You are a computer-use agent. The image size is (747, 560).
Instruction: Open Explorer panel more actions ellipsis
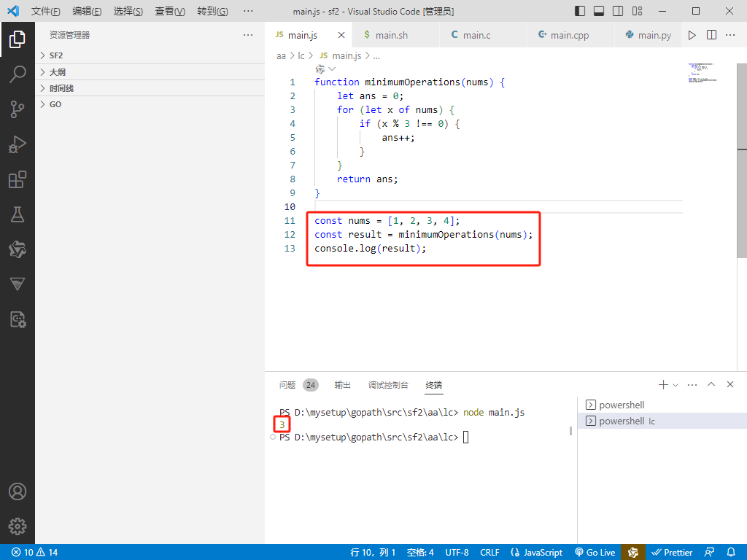[x=248, y=35]
